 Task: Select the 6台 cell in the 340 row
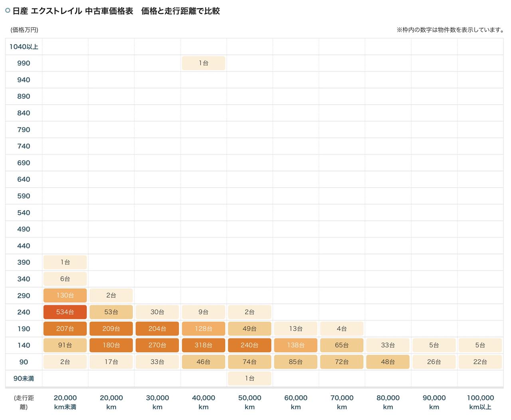click(65, 279)
